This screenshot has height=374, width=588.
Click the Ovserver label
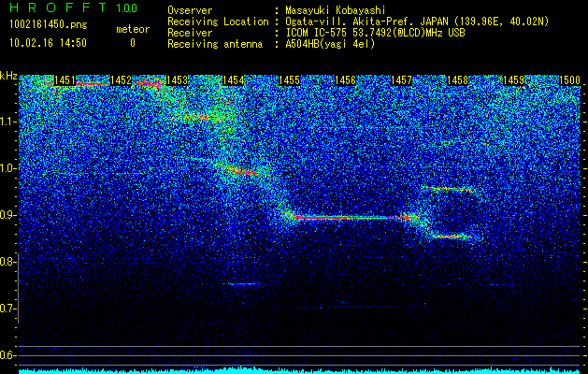coord(190,10)
